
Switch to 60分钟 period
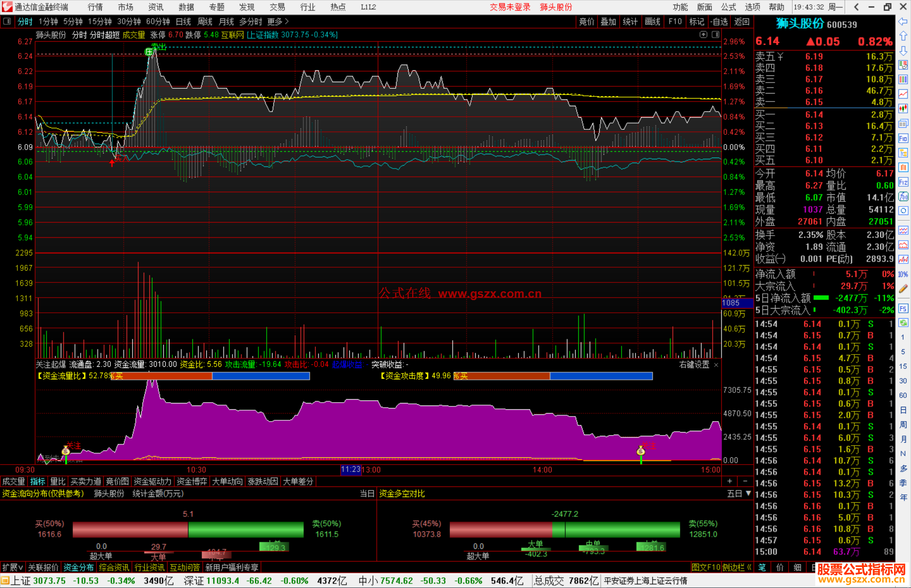(x=158, y=21)
